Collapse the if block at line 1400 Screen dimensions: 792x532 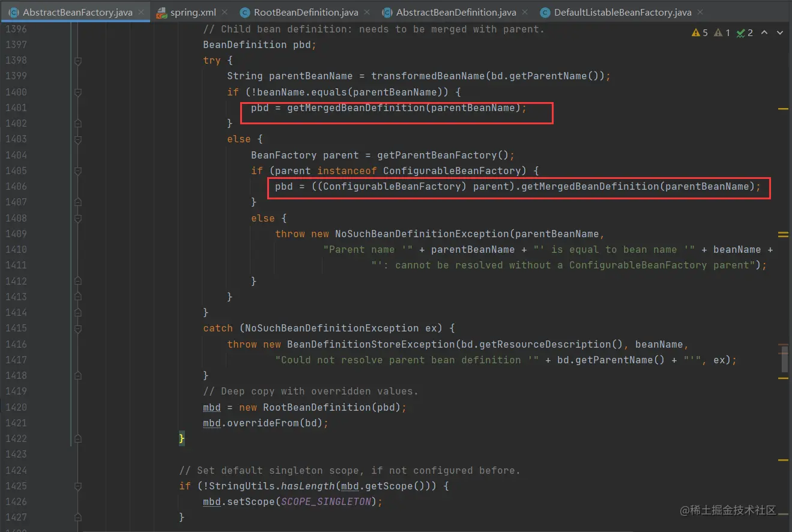click(77, 92)
